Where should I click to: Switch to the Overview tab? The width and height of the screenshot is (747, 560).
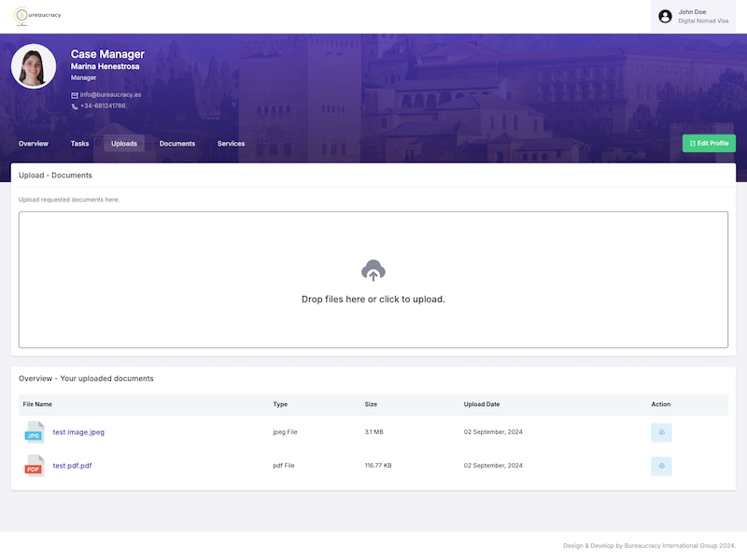[34, 144]
